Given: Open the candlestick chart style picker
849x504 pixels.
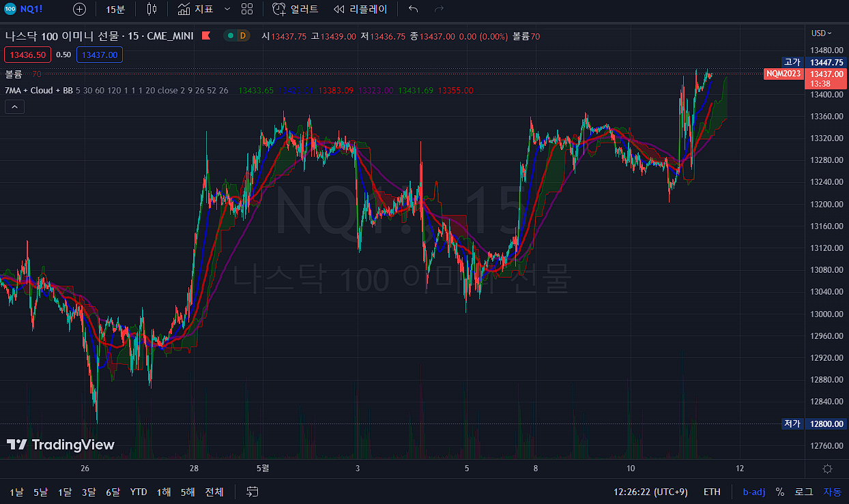Looking at the screenshot, I should pyautogui.click(x=152, y=9).
